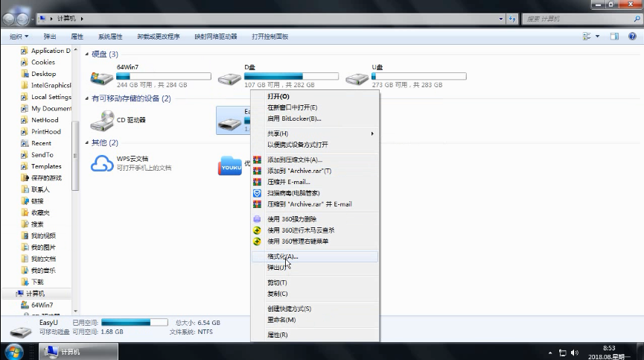The width and height of the screenshot is (644, 360).
Task: Click the network tray icon
Action: pos(562,353)
